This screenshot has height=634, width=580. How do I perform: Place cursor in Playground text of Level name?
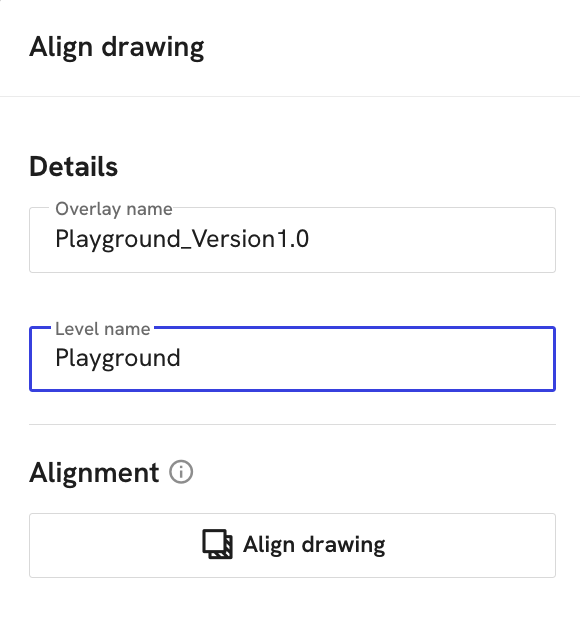[x=118, y=359]
